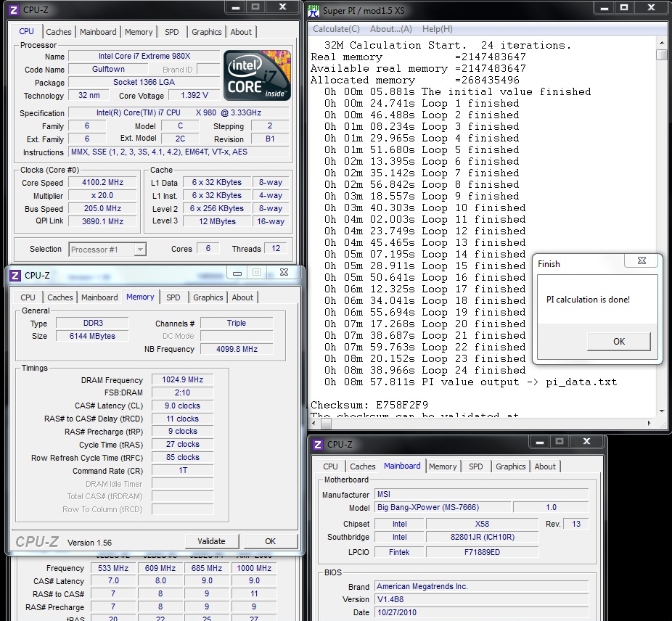672x621 pixels.
Task: Click the 'PI calculation is done!' message
Action: pyautogui.click(x=588, y=300)
